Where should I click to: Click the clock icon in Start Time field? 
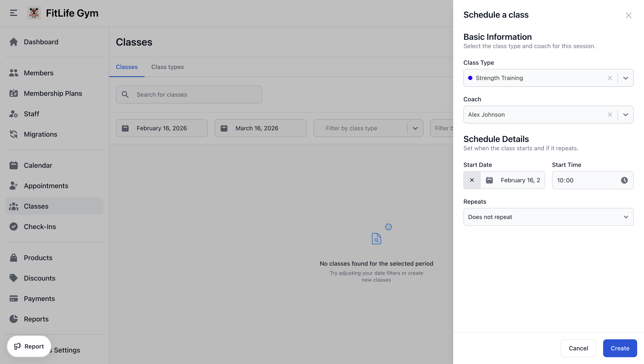[x=624, y=180]
